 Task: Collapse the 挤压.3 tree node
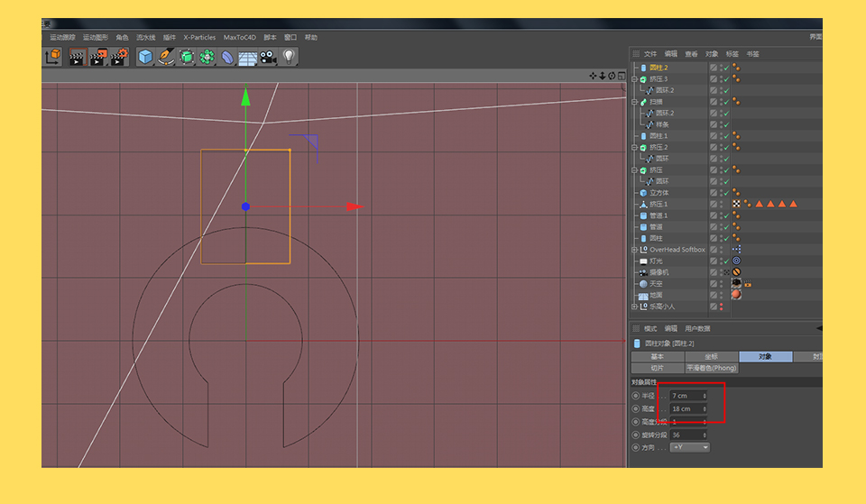(x=634, y=79)
